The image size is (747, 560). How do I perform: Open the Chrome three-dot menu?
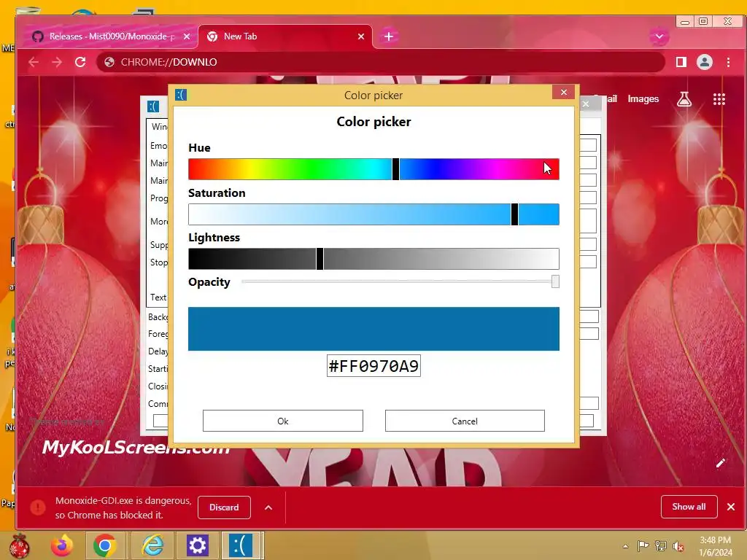tap(728, 62)
